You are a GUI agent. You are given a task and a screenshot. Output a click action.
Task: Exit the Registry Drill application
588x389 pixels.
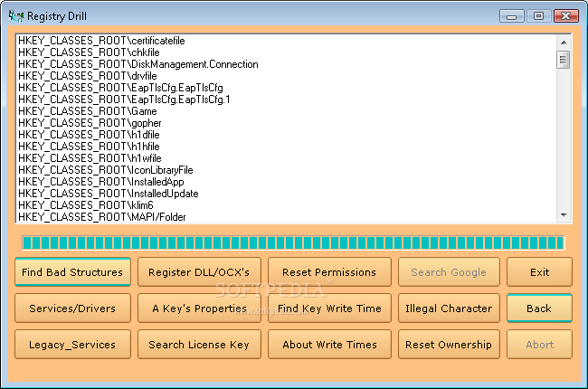point(539,272)
